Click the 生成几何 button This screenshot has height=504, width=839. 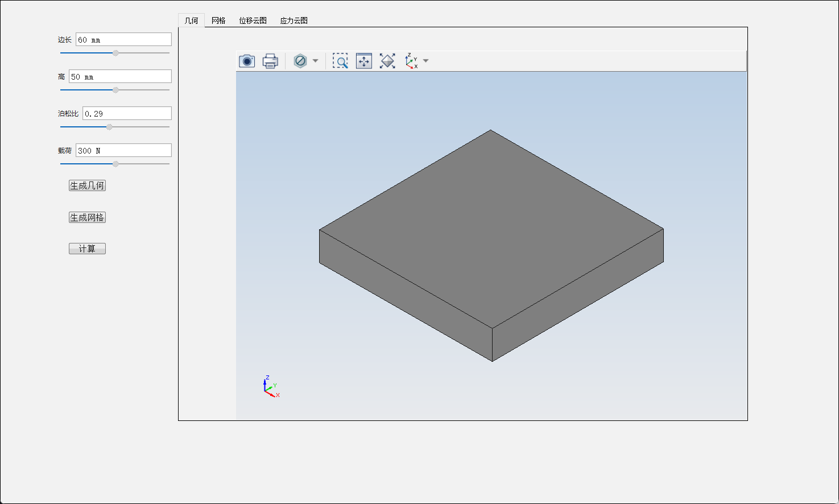pos(87,185)
